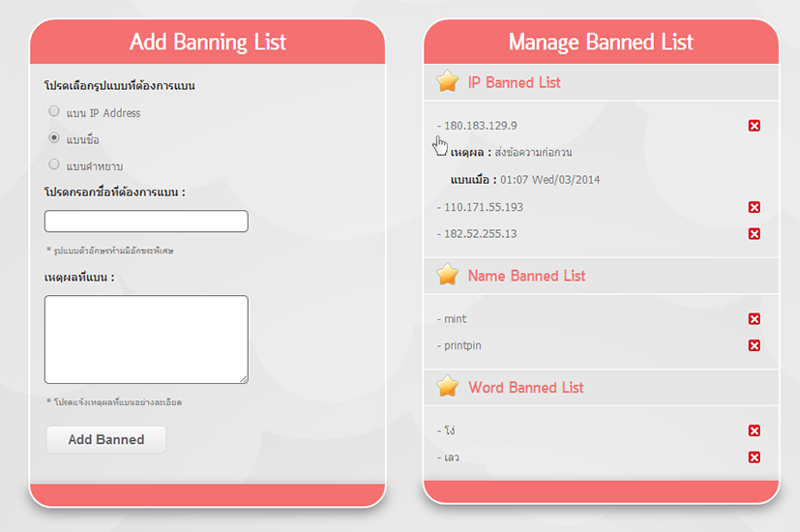Select the แบนชื่อ radio option

pyautogui.click(x=53, y=137)
